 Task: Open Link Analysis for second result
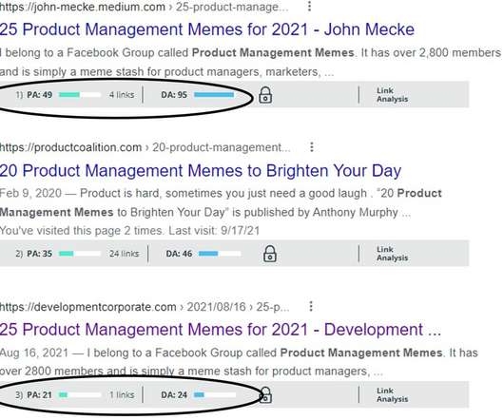(392, 254)
